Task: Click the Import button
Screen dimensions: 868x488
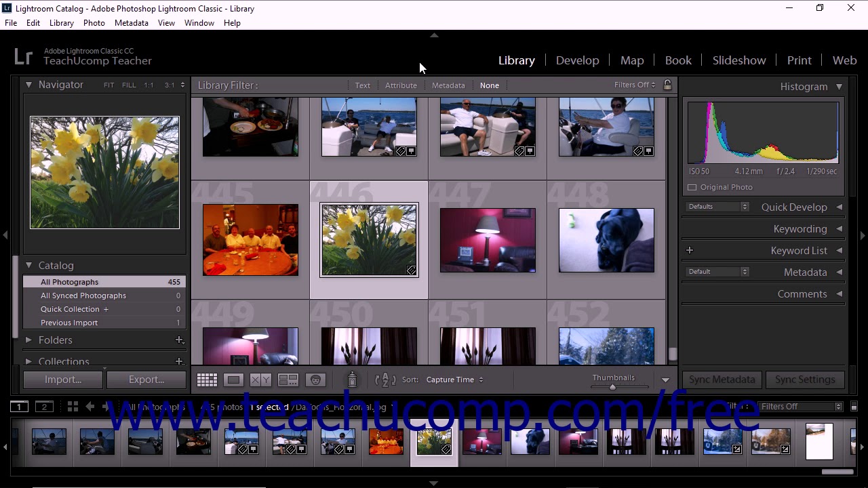Action: [63, 380]
